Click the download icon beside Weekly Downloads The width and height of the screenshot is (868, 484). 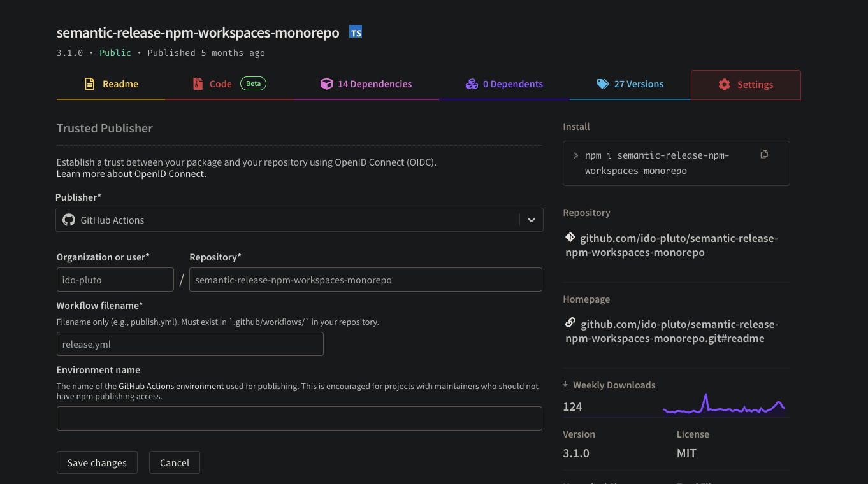point(565,385)
